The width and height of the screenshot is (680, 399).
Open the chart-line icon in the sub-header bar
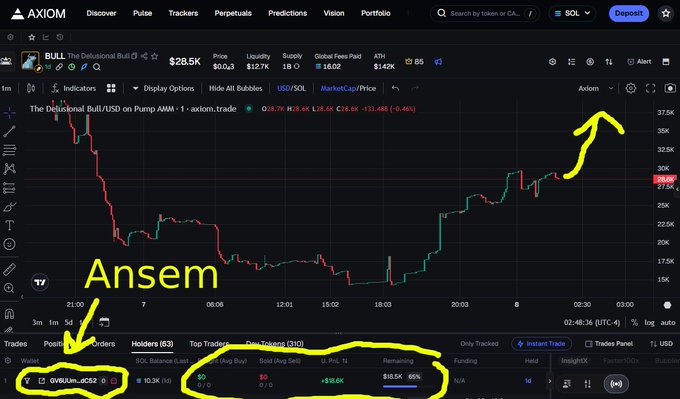click(46, 37)
